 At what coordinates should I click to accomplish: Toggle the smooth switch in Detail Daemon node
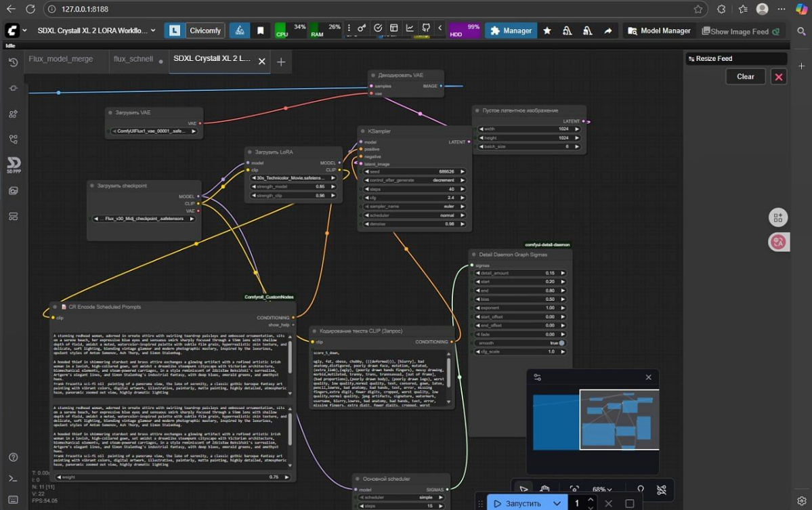click(x=562, y=343)
